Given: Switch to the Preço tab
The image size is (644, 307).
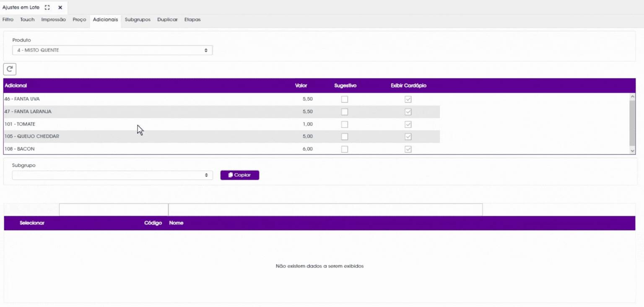Looking at the screenshot, I should pos(79,20).
